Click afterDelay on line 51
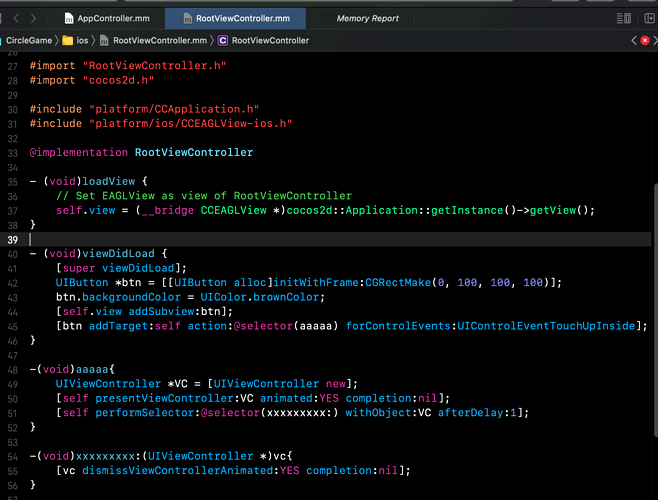The width and height of the screenshot is (658, 500). [470, 413]
